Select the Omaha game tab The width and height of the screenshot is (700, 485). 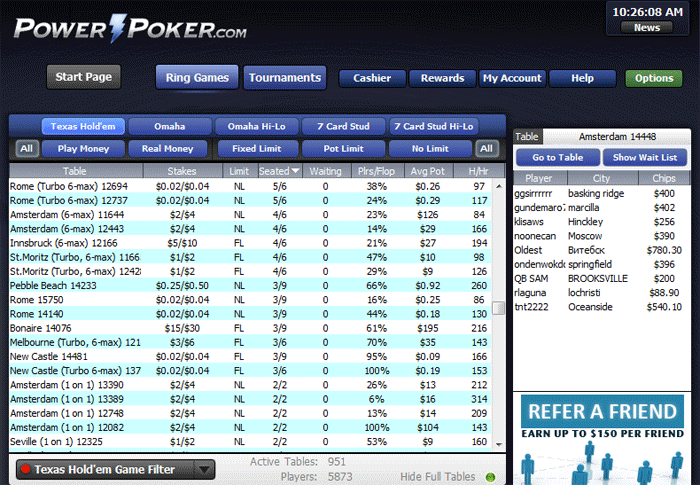pyautogui.click(x=170, y=126)
